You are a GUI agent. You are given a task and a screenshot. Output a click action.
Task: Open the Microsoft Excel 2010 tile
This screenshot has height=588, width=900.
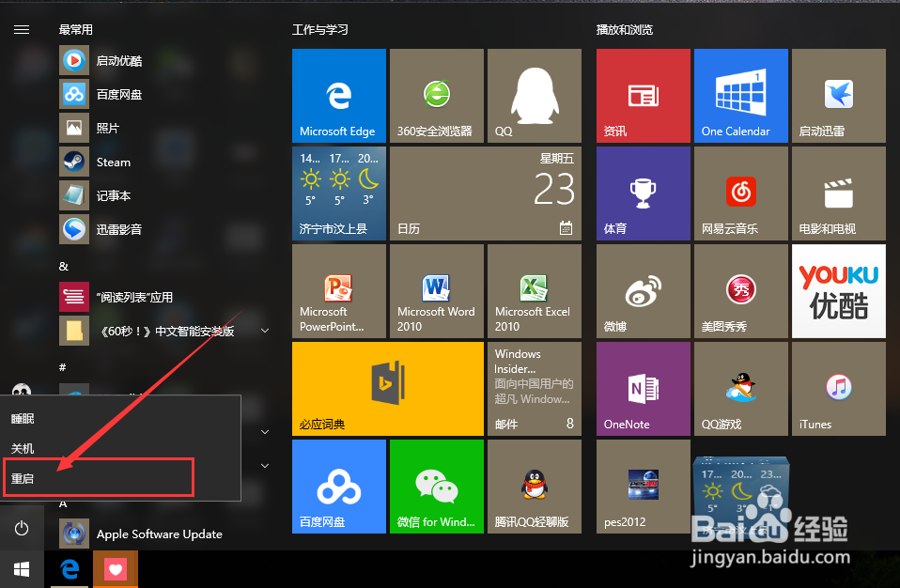point(535,291)
